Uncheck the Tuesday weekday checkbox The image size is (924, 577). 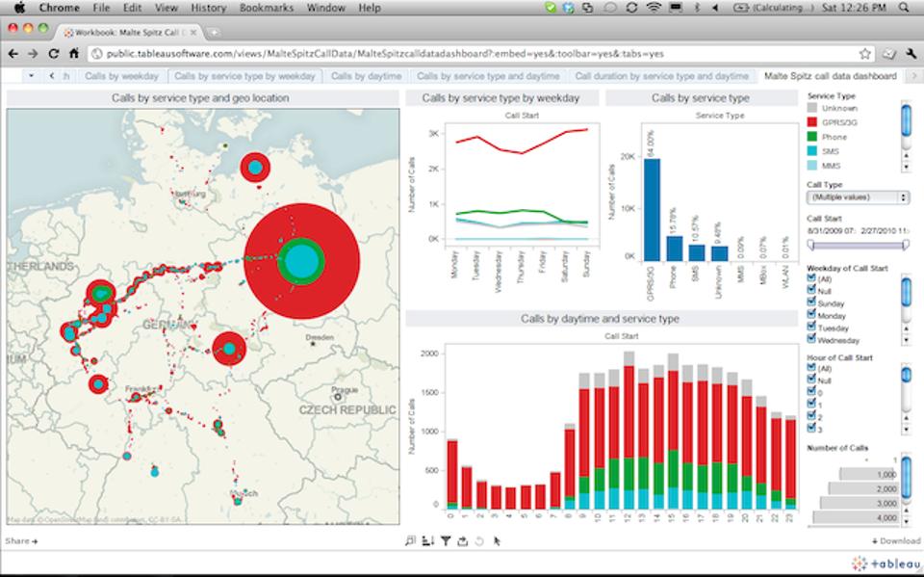[x=811, y=327]
